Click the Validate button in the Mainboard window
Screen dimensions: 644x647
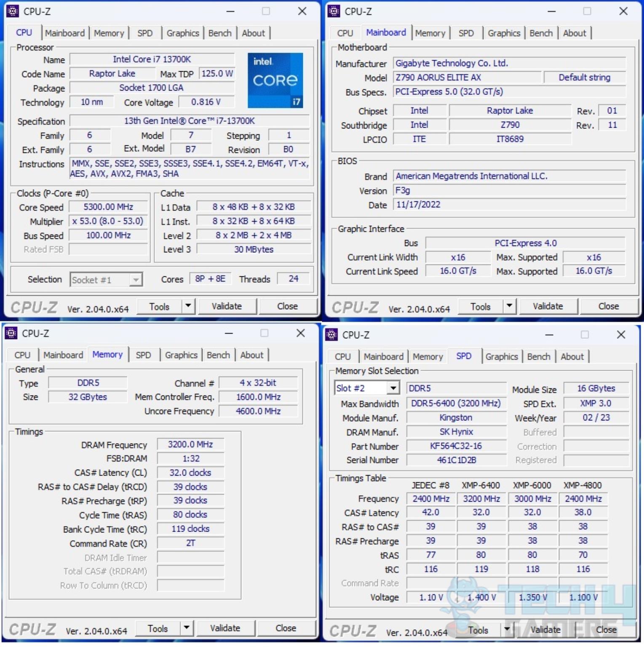[548, 306]
